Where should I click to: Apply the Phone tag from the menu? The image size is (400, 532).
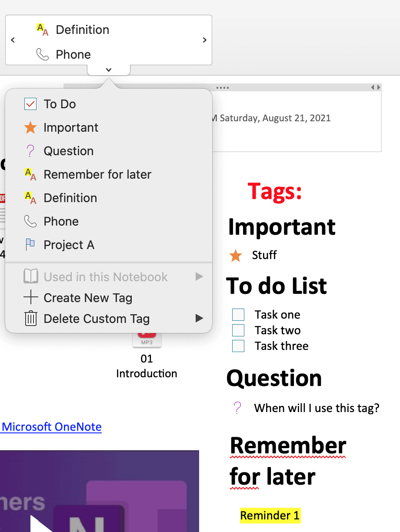(x=61, y=221)
